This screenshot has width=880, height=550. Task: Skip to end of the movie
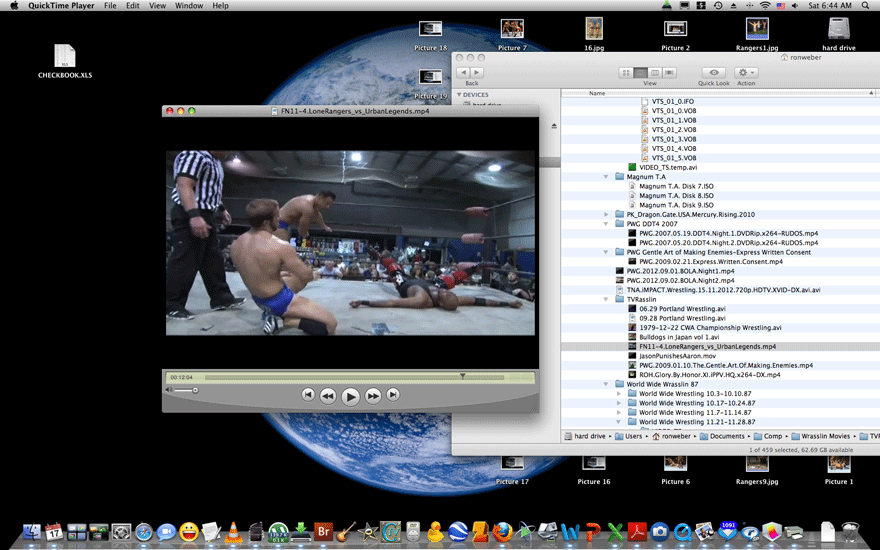[393, 395]
